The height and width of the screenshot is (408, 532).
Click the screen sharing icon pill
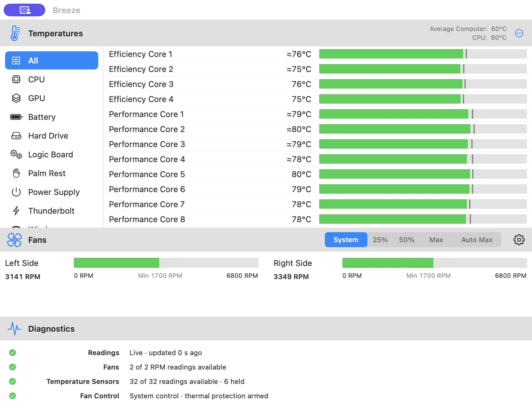pyautogui.click(x=24, y=10)
